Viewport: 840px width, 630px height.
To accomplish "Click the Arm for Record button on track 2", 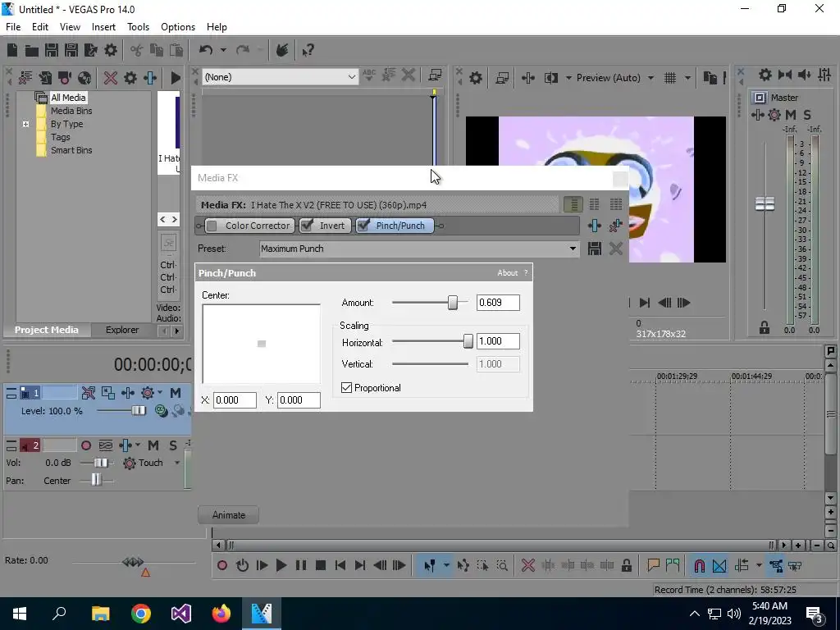I will pos(85,445).
